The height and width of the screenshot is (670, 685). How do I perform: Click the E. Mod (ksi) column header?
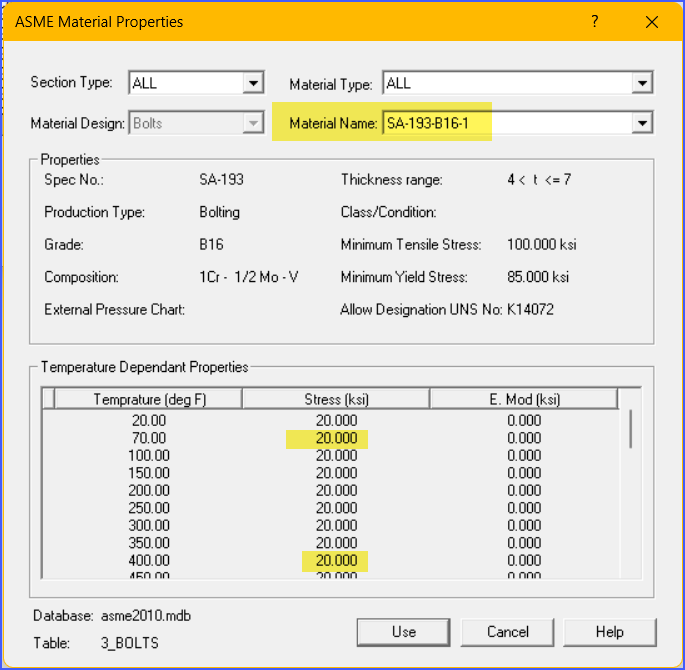[524, 399]
